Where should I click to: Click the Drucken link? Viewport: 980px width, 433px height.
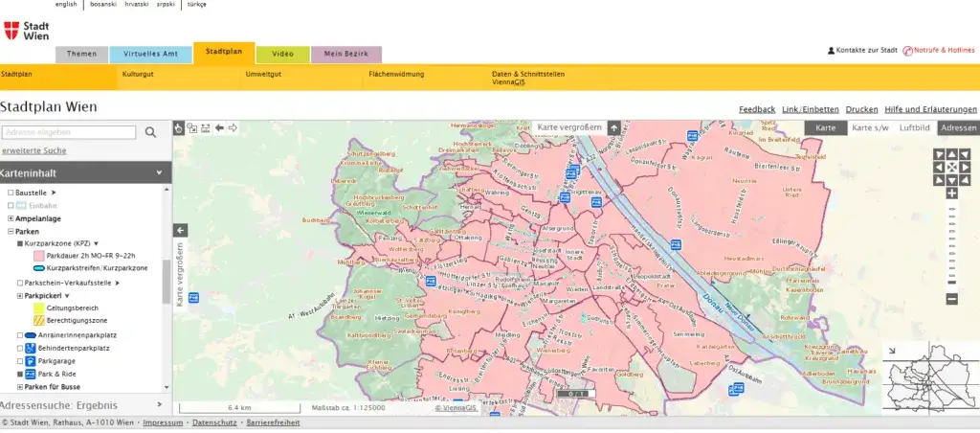click(862, 109)
